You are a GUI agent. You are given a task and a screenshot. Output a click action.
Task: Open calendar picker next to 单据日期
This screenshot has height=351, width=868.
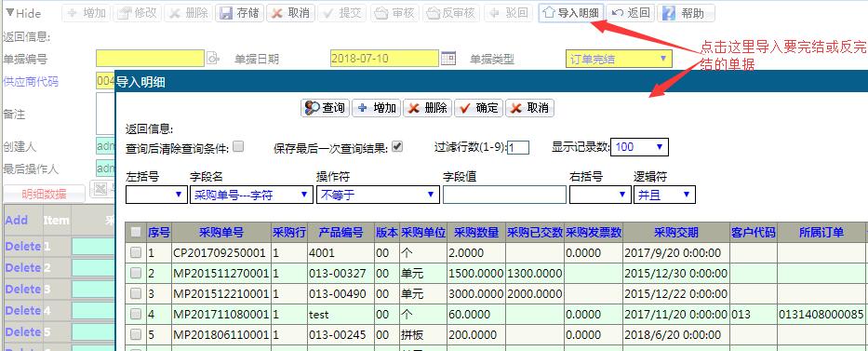tap(447, 58)
